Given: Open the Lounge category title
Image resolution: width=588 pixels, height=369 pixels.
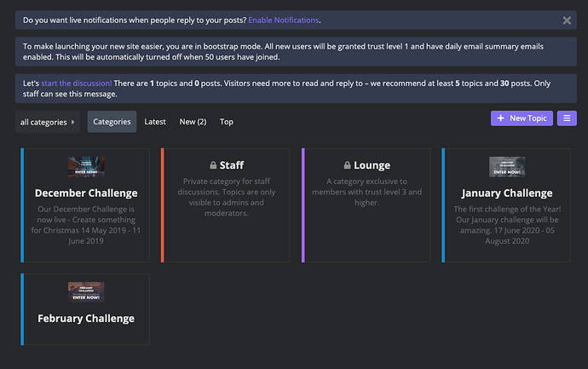Looking at the screenshot, I should [372, 165].
